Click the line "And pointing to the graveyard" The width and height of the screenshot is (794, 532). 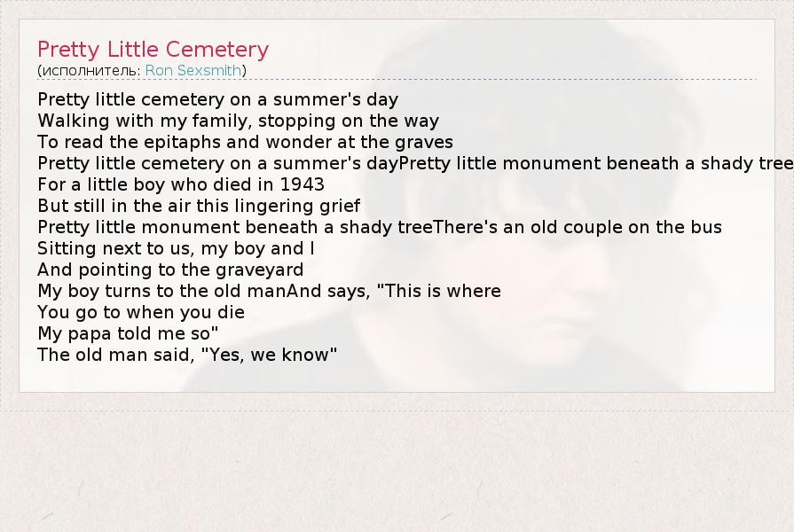tap(170, 270)
